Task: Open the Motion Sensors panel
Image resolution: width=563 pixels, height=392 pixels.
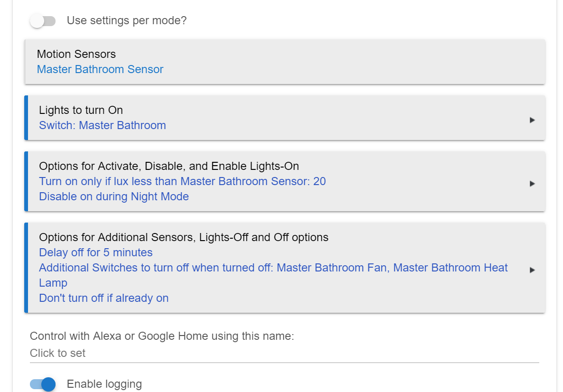Action: [x=284, y=62]
